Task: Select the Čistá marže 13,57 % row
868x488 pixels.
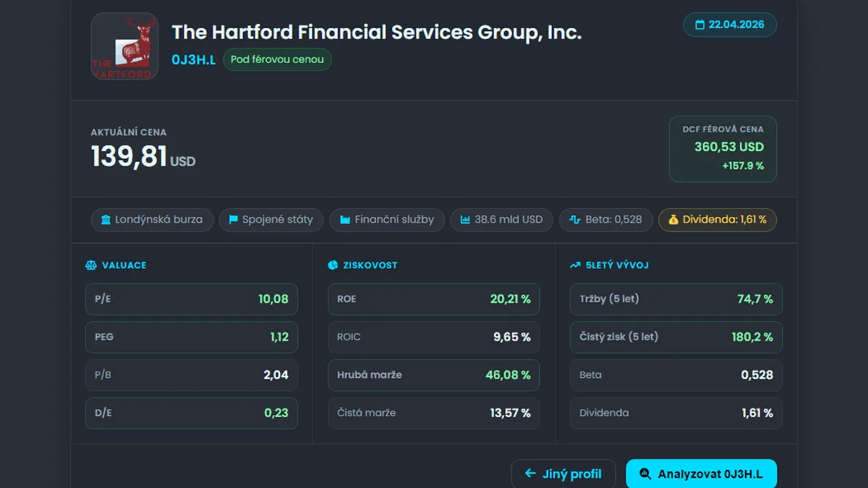Action: pos(434,413)
